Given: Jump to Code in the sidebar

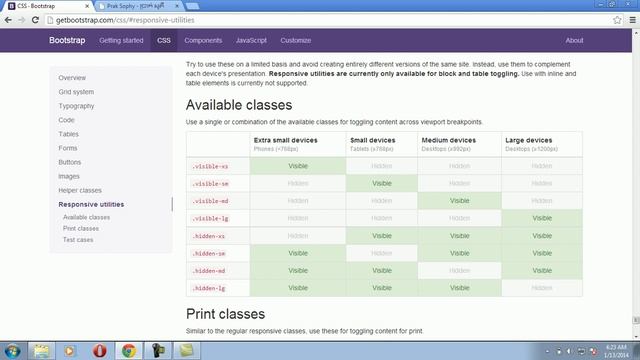Looking at the screenshot, I should [66, 120].
